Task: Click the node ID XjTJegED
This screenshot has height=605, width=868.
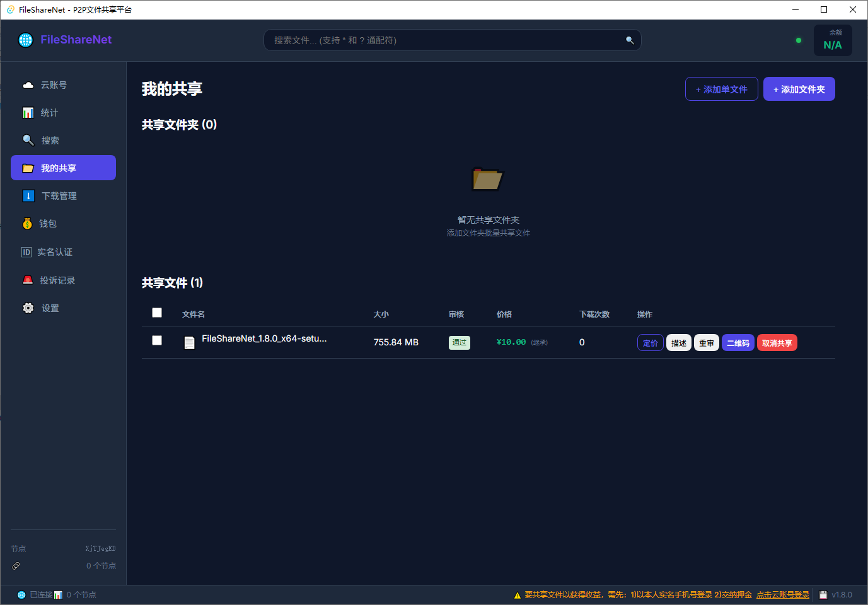Action: coord(101,549)
